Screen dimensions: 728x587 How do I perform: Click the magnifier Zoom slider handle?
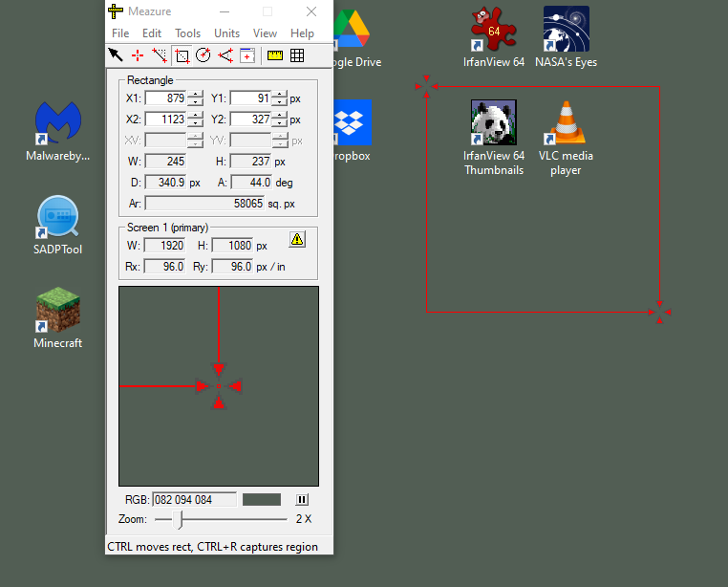[x=179, y=520]
